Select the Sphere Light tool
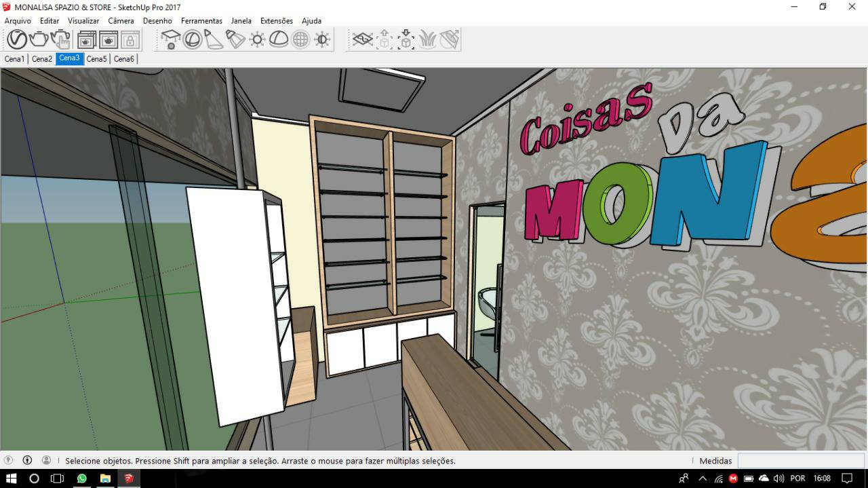Screen dimensions: 868x488 pos(192,39)
